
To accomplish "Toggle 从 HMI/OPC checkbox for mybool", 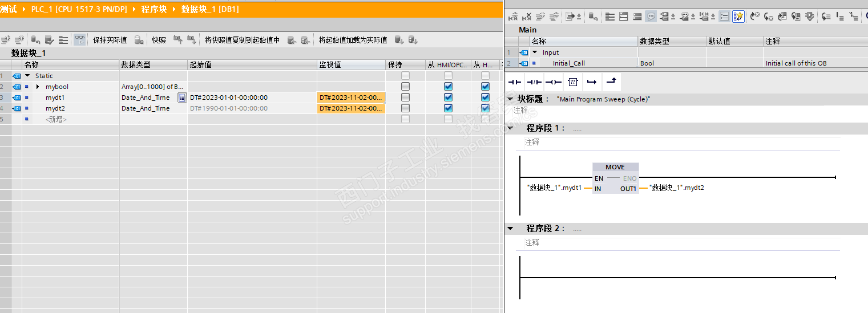I will coord(448,87).
